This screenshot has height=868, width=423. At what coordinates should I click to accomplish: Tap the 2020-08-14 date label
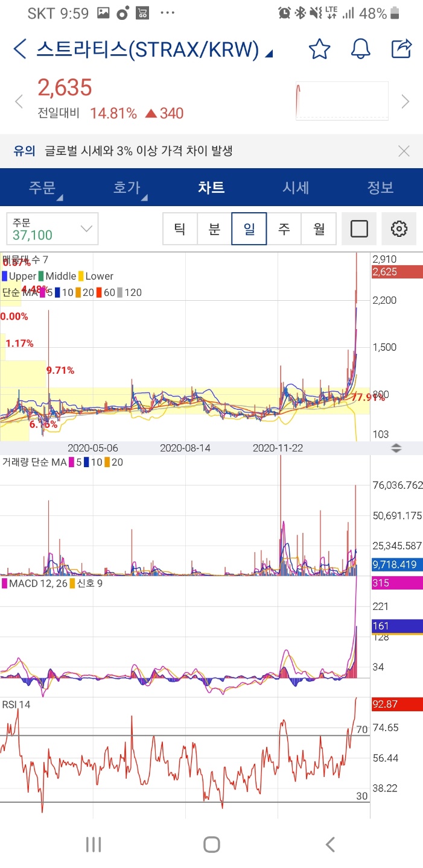185,448
